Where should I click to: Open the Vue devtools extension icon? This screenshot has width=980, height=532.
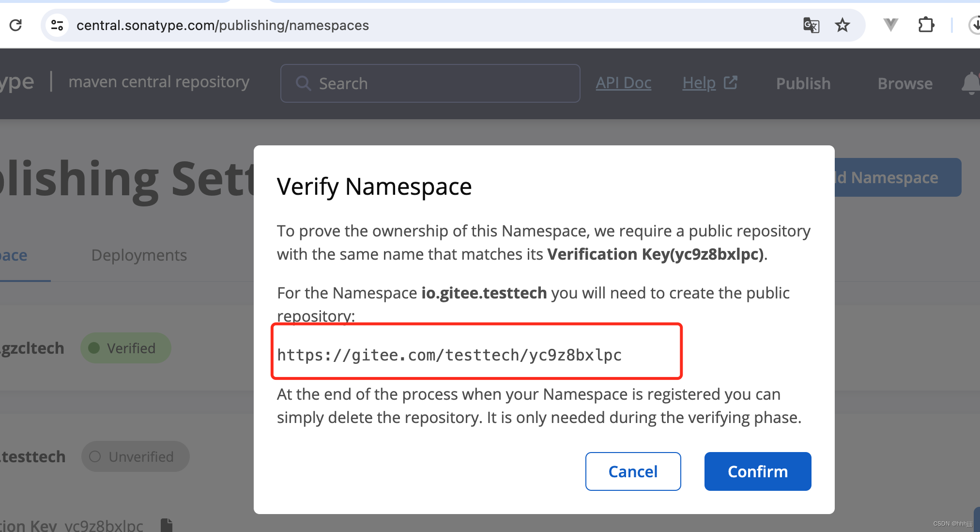click(x=890, y=25)
